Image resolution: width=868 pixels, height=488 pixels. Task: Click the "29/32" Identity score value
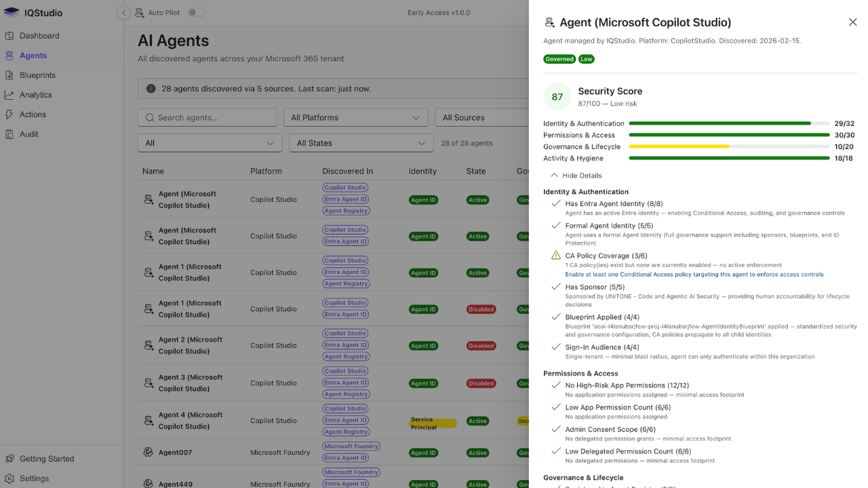(x=844, y=123)
